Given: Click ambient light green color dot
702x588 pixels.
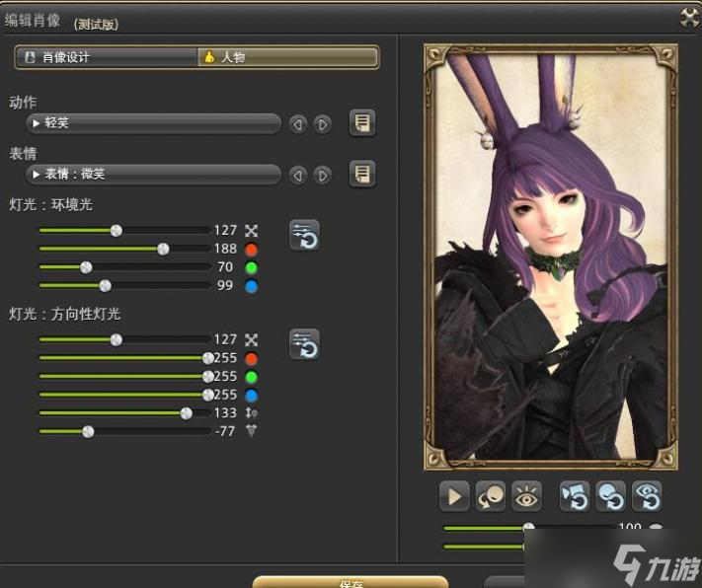Looking at the screenshot, I should point(251,267).
